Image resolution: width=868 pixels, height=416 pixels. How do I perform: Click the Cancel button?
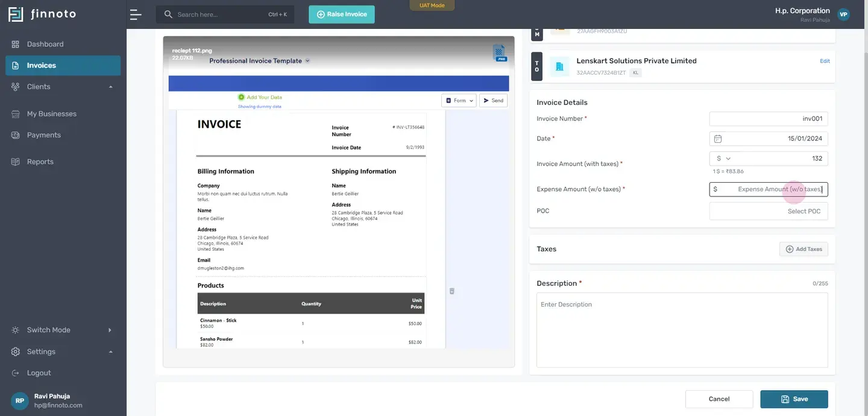pos(719,399)
